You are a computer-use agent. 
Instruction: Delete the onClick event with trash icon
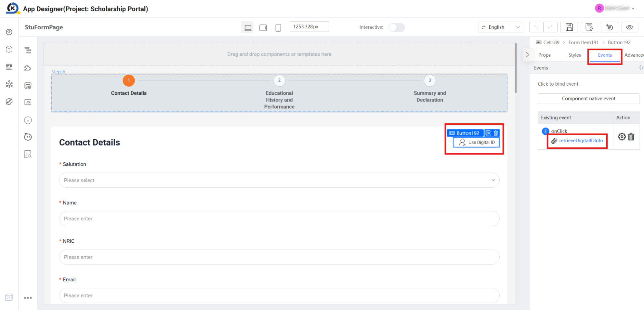pos(631,137)
